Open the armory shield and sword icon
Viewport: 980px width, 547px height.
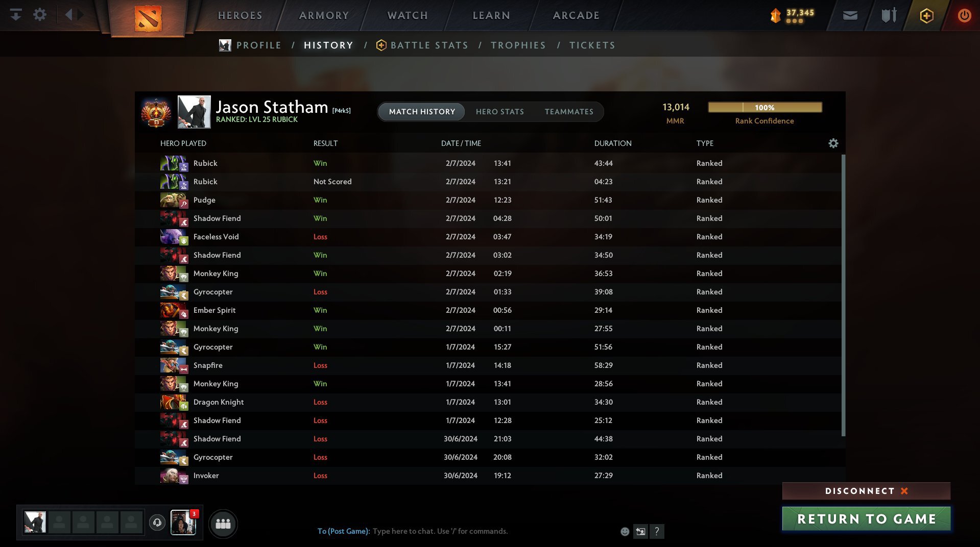pyautogui.click(x=889, y=15)
